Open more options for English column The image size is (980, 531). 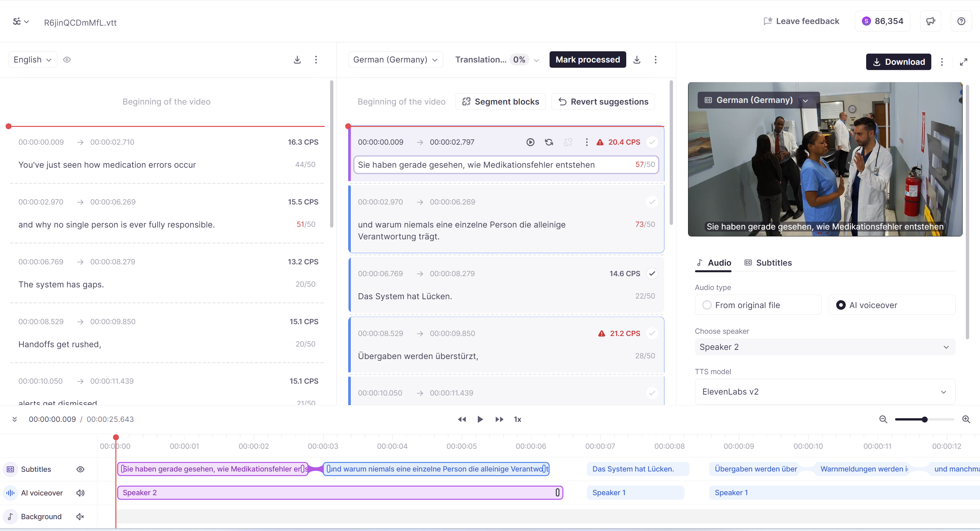pyautogui.click(x=316, y=60)
